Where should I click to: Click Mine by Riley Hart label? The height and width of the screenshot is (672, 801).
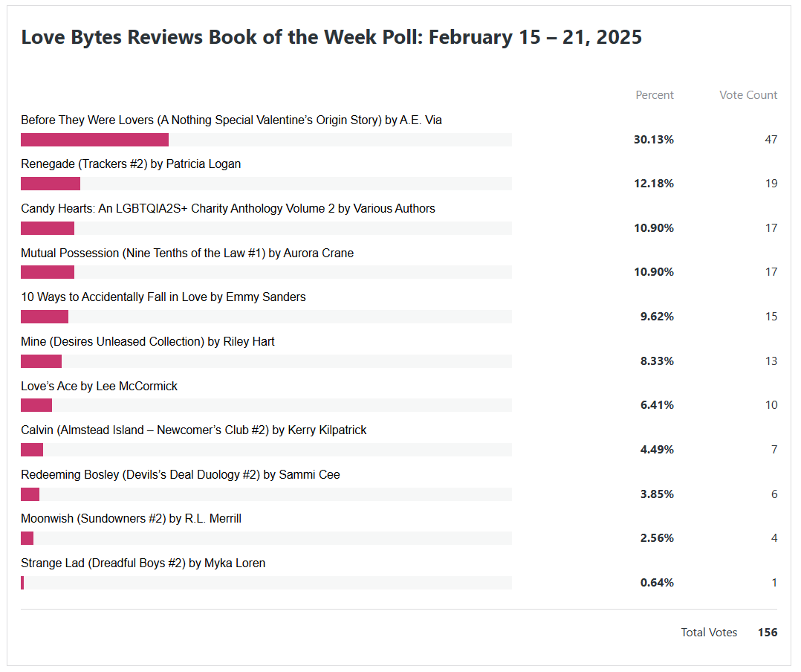[148, 342]
